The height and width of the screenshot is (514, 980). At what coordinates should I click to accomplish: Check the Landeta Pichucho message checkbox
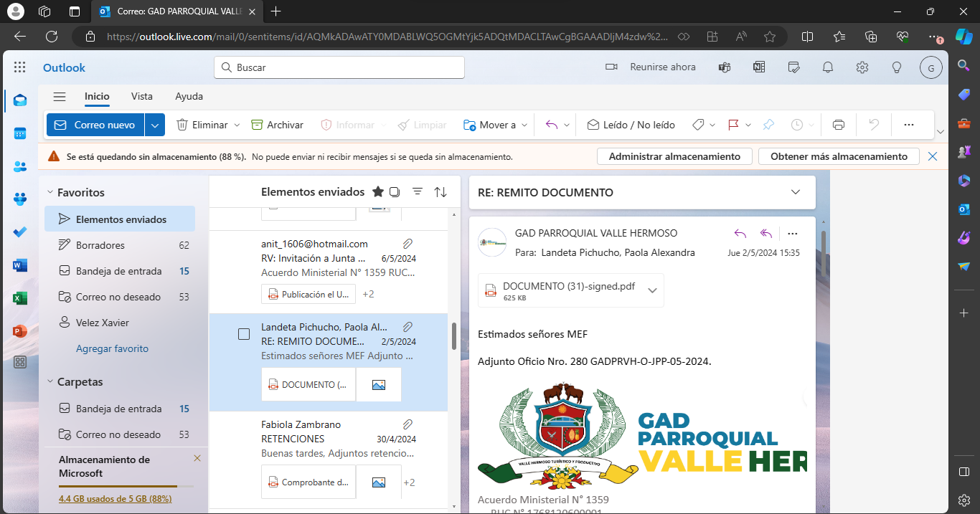244,334
